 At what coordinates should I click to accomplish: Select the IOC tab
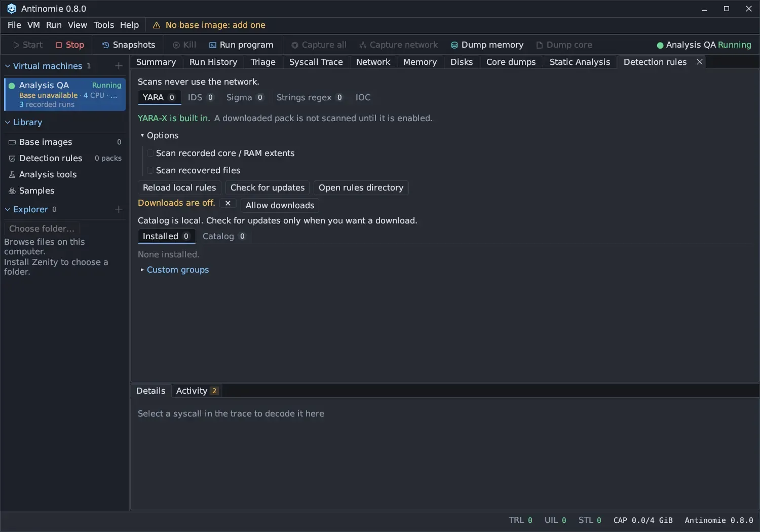363,97
